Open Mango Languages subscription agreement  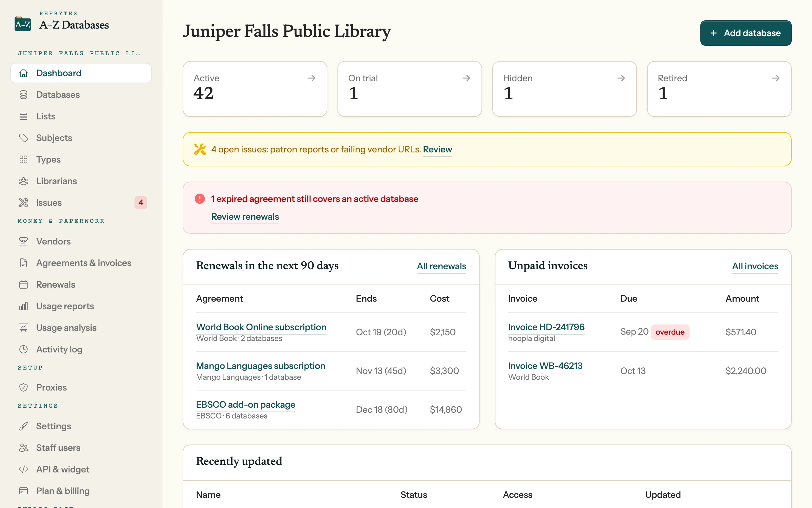tap(260, 365)
